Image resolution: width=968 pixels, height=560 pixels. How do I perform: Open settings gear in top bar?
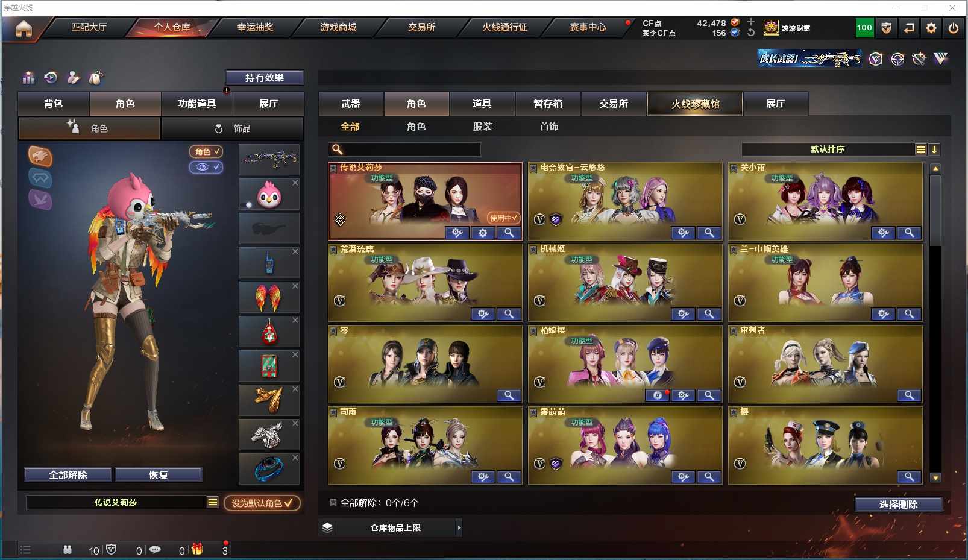(x=931, y=28)
